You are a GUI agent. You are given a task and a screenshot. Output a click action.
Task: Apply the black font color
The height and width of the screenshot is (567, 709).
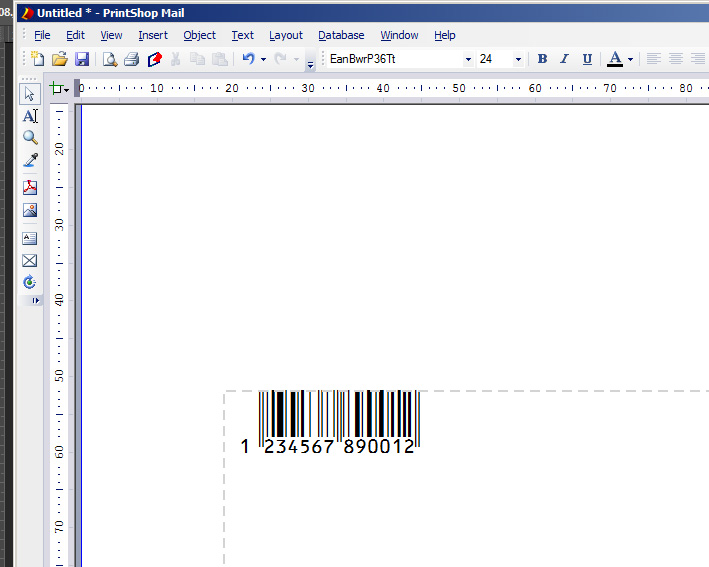click(x=614, y=59)
